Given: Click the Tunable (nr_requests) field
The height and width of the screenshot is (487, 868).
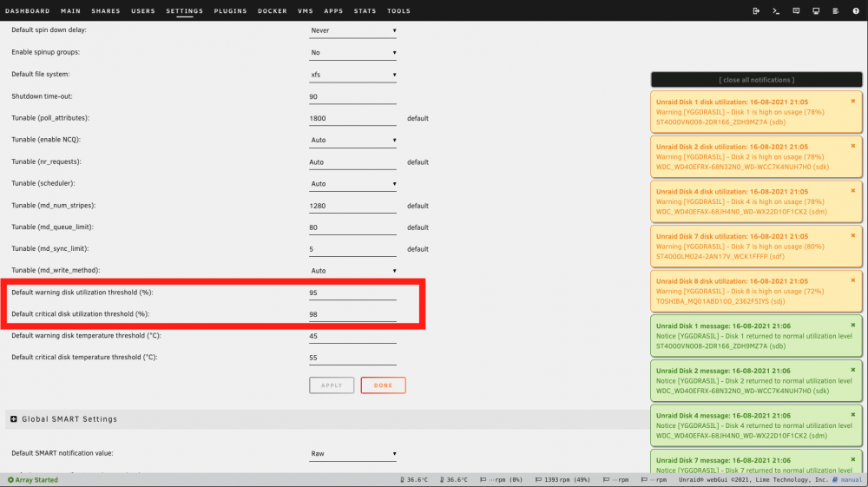Looking at the screenshot, I should tap(352, 162).
